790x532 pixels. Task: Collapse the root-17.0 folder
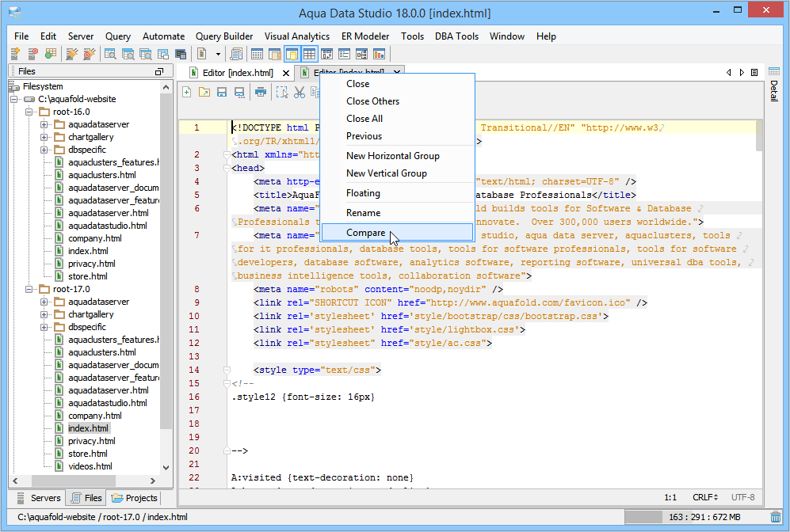(x=29, y=289)
